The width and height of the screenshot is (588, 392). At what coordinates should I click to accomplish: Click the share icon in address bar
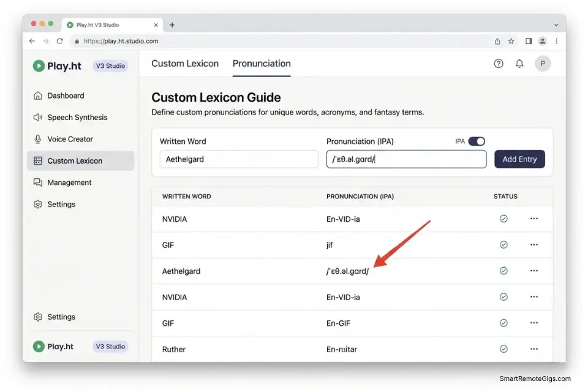point(497,41)
